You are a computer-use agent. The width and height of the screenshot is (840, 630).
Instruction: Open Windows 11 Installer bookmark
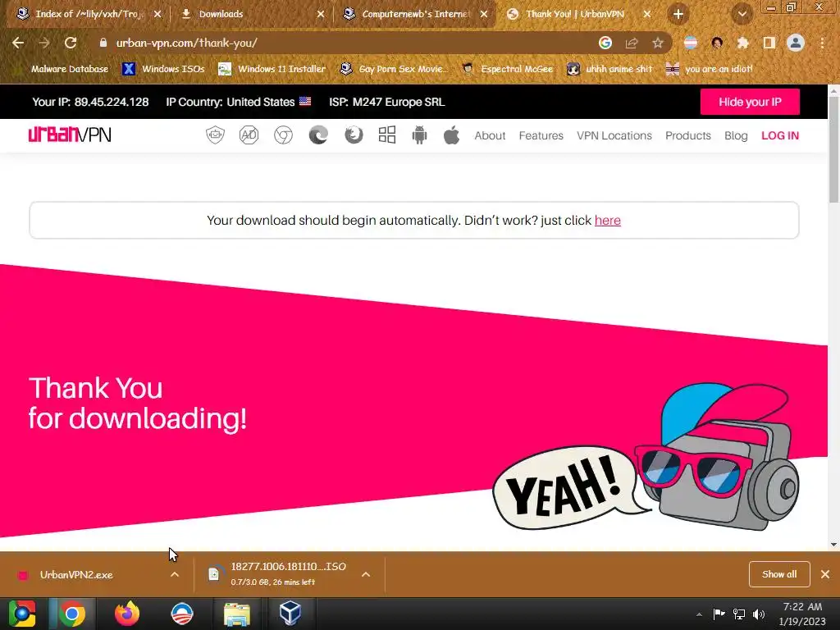pyautogui.click(x=272, y=69)
